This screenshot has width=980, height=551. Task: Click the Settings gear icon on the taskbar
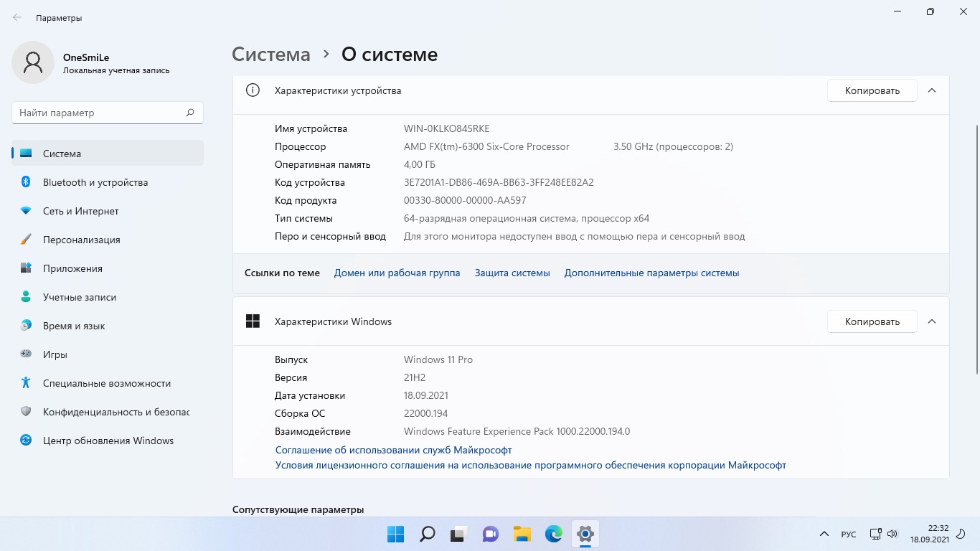(585, 534)
